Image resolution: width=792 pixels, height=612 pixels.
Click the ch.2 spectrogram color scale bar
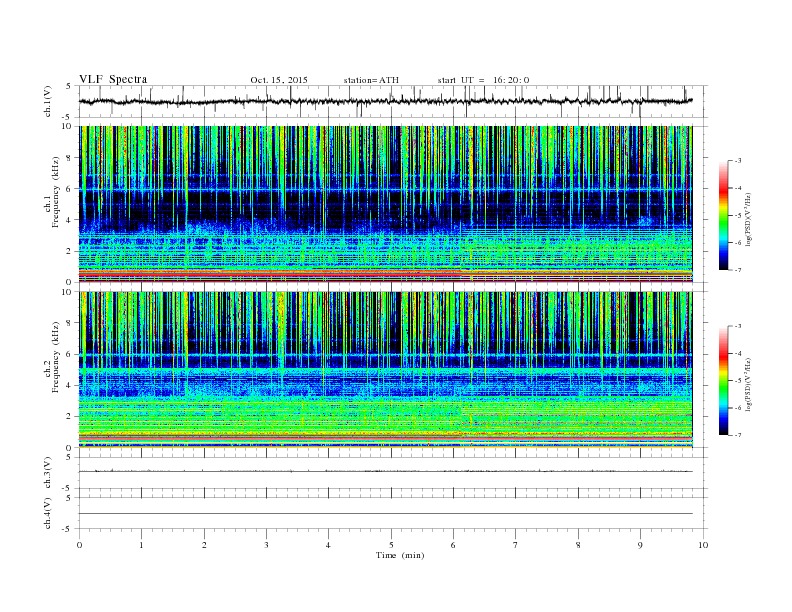723,380
